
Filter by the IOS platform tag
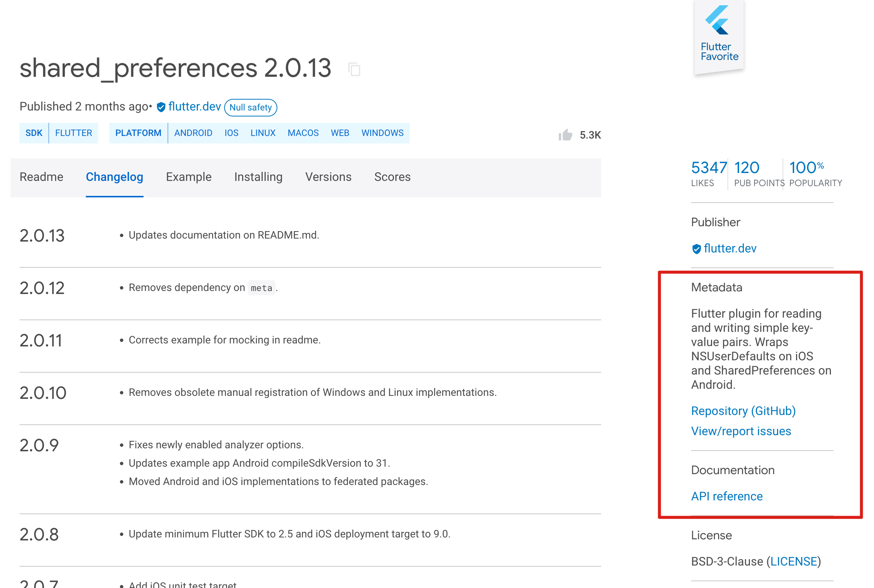pyautogui.click(x=232, y=133)
